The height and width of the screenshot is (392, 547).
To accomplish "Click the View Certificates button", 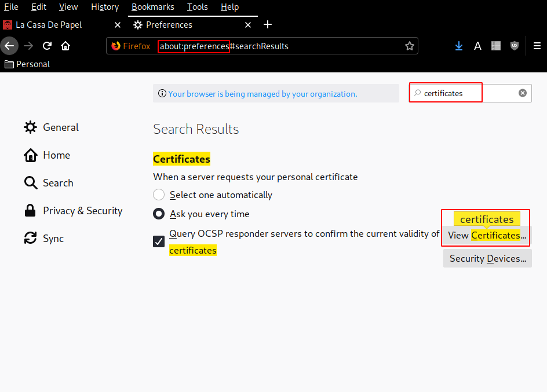I will pos(487,236).
